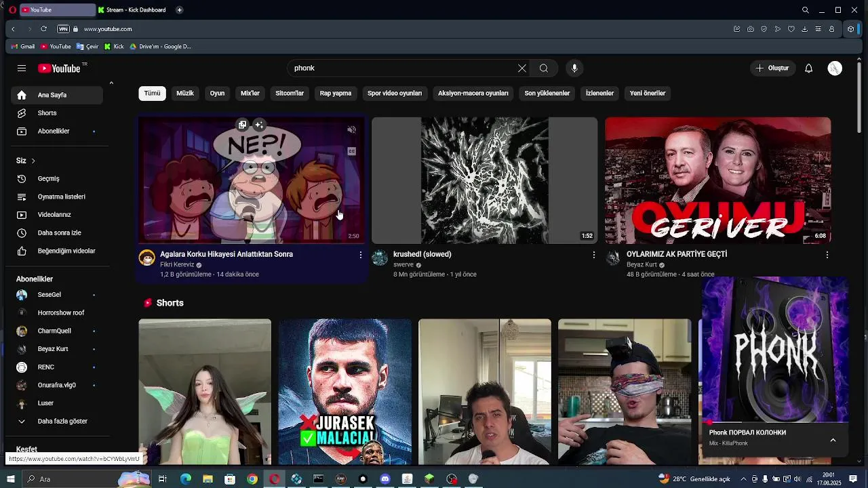Screen dimensions: 868x488
Task: Open the JURASEK MALACIA short
Action: (x=344, y=392)
